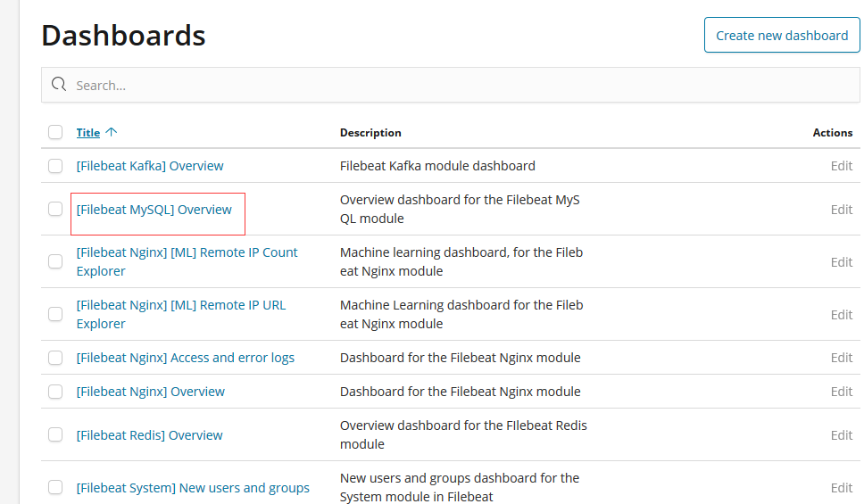Click Create new dashboard button
The width and height of the screenshot is (864, 504).
[782, 36]
